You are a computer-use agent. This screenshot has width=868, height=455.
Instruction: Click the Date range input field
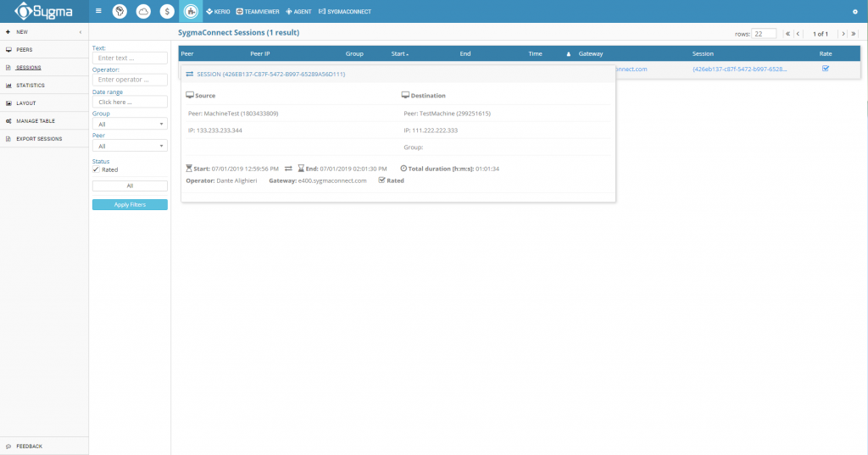[130, 102]
